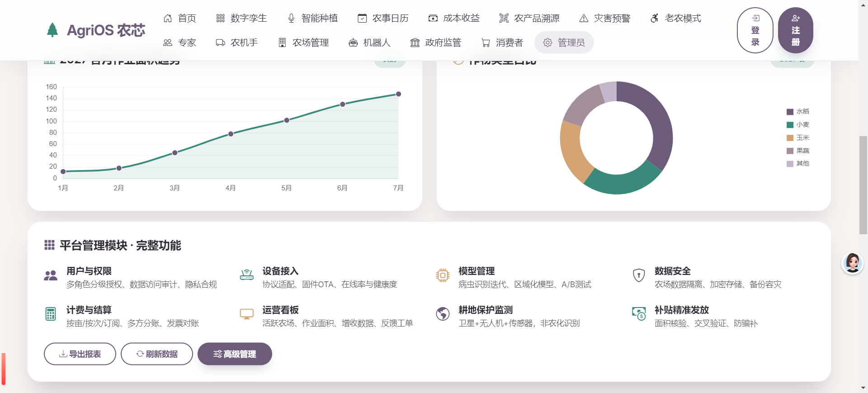Toggle 玉米 legend swatch in donut chart
Image resolution: width=868 pixels, height=393 pixels.
[x=790, y=138]
